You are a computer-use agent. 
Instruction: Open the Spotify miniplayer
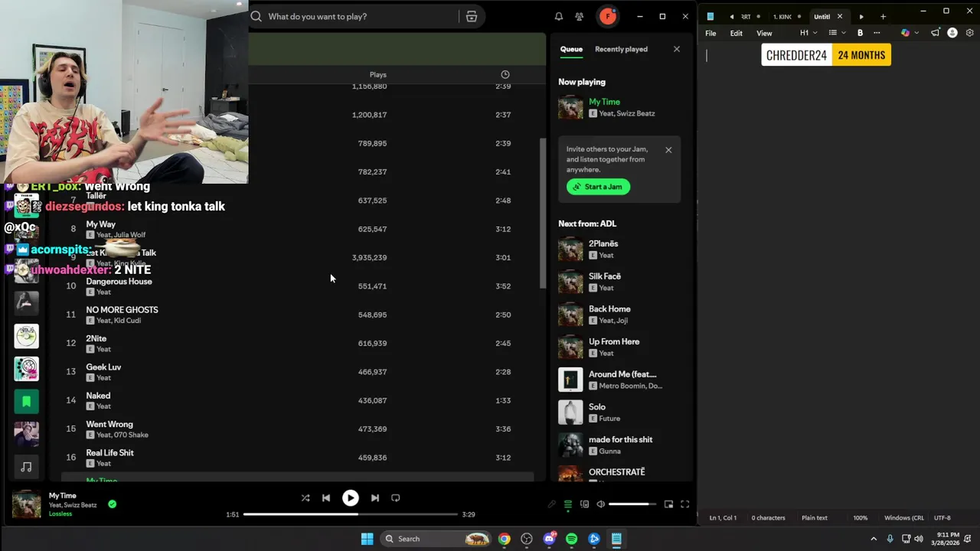668,504
